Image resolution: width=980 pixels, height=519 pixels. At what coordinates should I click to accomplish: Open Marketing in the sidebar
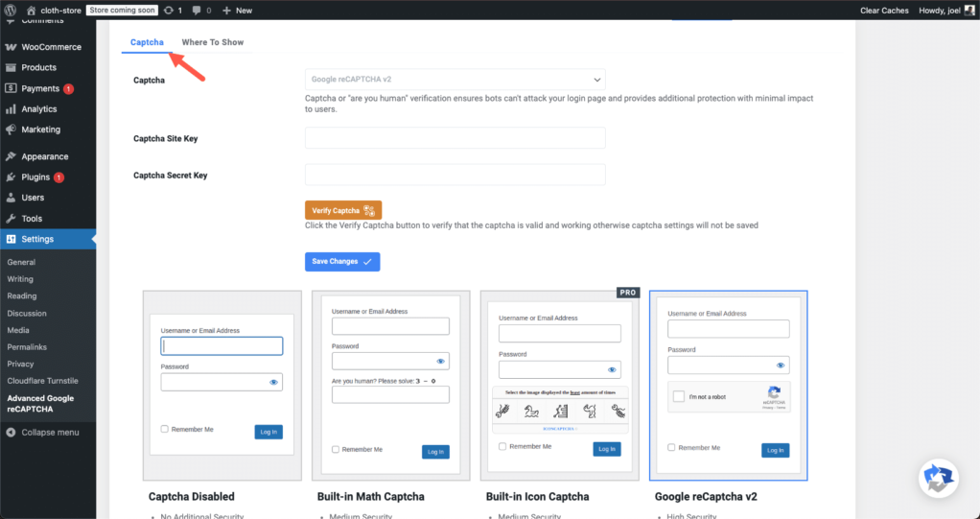pos(40,130)
